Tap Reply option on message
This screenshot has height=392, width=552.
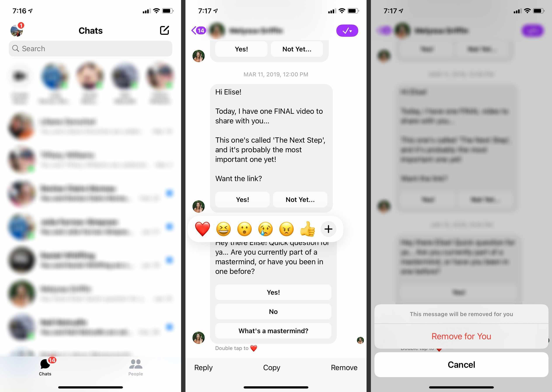pyautogui.click(x=203, y=367)
